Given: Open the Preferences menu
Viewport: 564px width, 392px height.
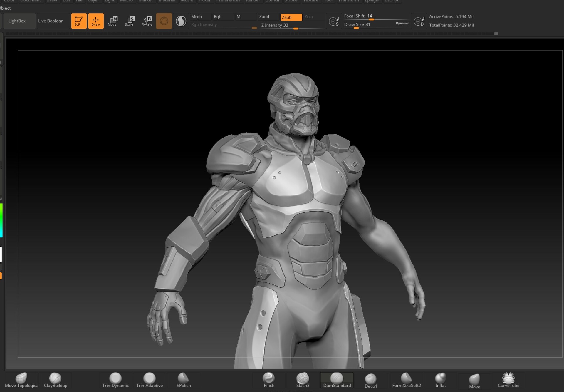Looking at the screenshot, I should [228, 1].
